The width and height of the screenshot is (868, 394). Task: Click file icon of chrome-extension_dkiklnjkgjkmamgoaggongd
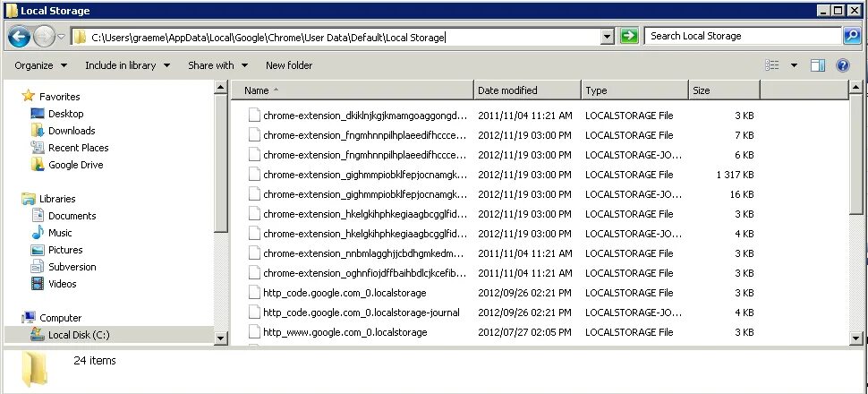pos(254,116)
